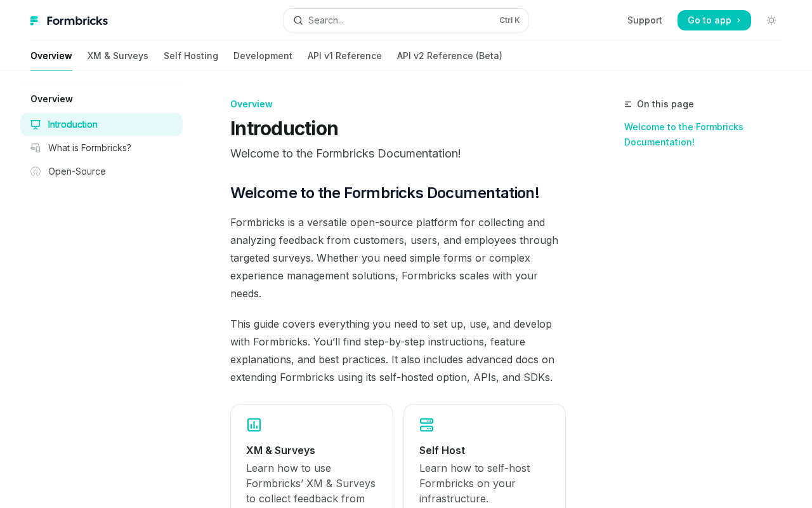
Task: Click the XM & Surveys chart card icon
Action: (254, 425)
